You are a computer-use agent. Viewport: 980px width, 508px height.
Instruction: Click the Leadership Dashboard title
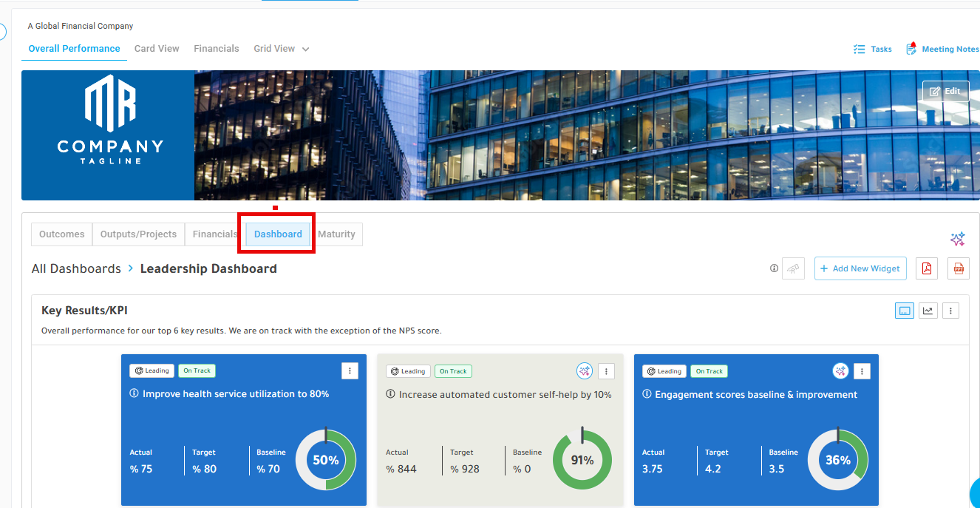pos(208,268)
